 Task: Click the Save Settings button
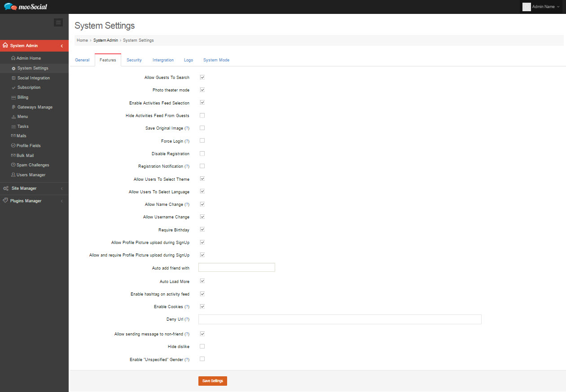tap(212, 380)
